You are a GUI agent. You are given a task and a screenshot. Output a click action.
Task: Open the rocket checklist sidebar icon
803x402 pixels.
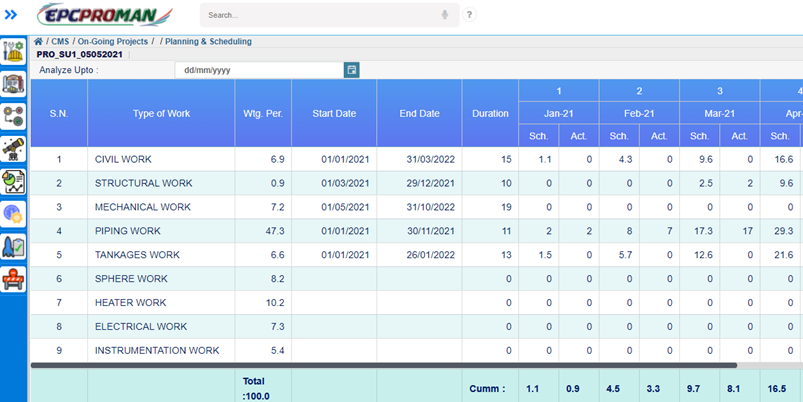(x=13, y=247)
